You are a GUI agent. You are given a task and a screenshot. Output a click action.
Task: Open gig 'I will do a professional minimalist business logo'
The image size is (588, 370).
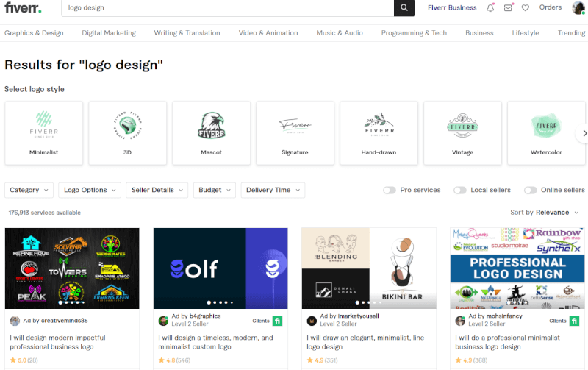(x=507, y=342)
